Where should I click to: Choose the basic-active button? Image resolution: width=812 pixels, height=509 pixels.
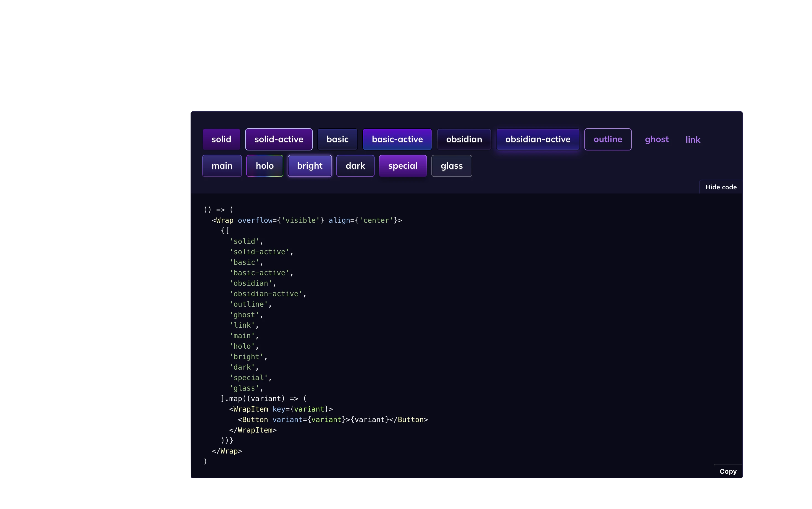(397, 139)
